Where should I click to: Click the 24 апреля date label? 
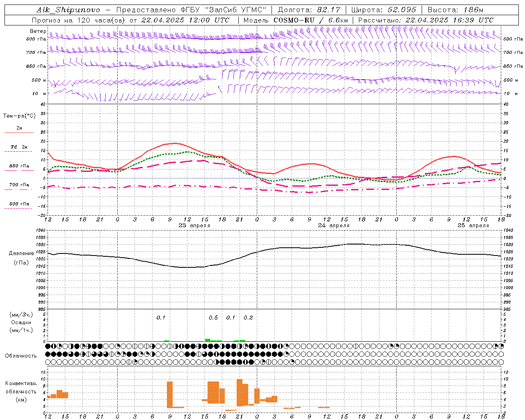(x=333, y=226)
